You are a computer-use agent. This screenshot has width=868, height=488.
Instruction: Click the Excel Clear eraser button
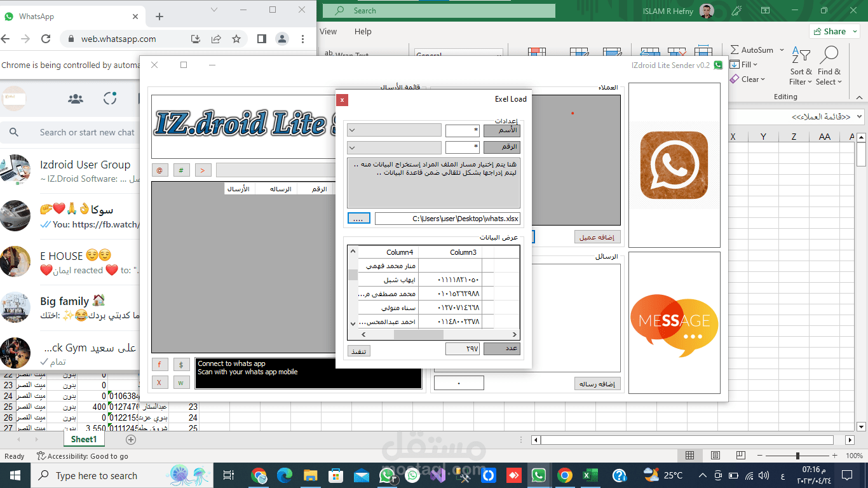click(x=747, y=79)
